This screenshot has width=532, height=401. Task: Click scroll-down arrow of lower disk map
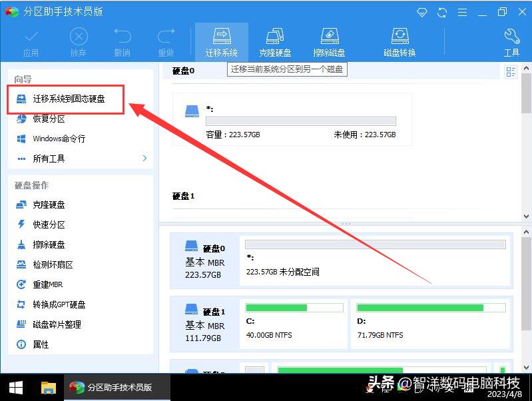(526, 368)
